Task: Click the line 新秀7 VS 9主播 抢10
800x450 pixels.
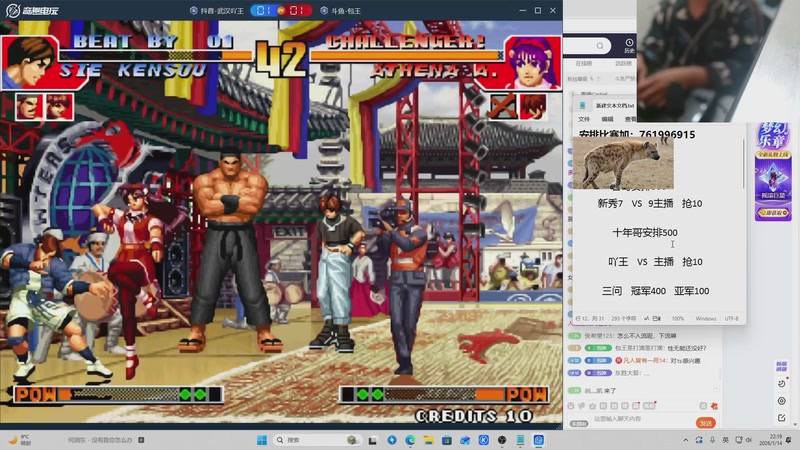Action: tap(649, 204)
